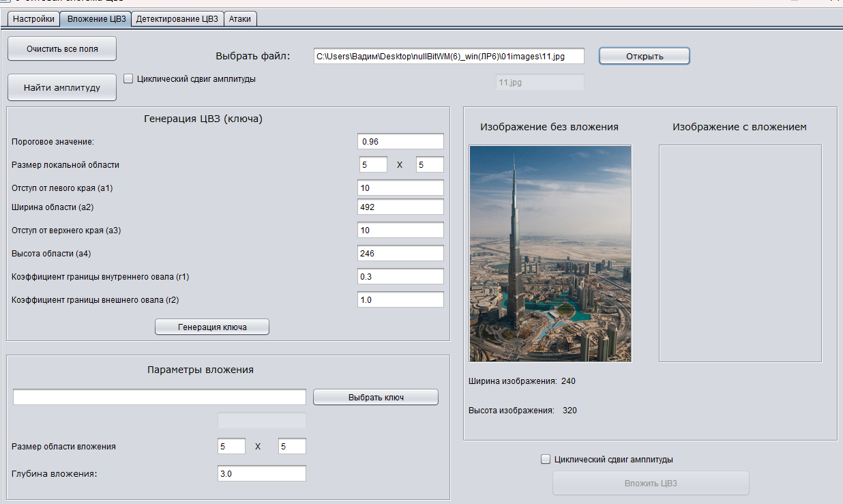The width and height of the screenshot is (843, 504).
Task: Click the внешнего овала (r2) coefficient field
Action: click(400, 299)
